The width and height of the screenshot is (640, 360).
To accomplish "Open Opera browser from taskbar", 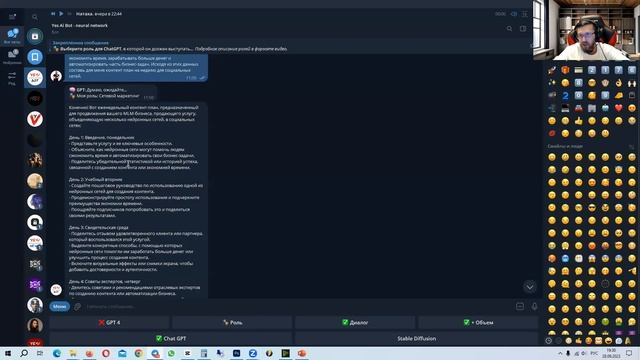I will [106, 353].
